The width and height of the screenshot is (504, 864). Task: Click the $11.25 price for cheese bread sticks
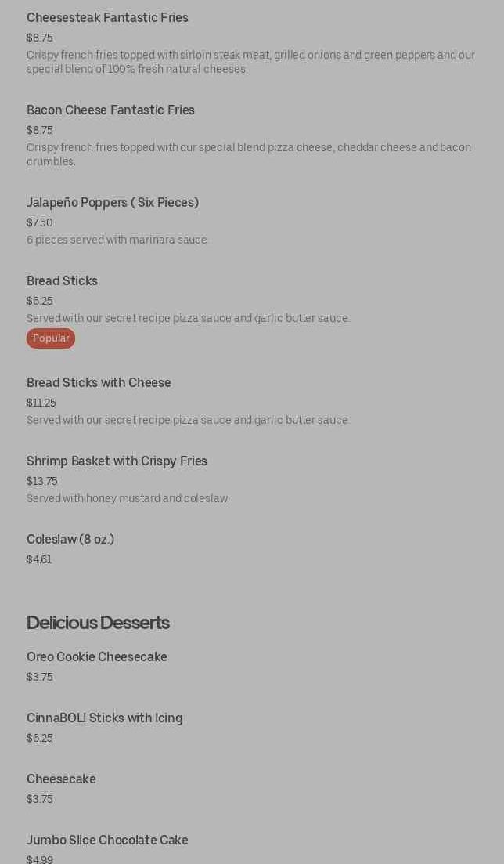point(41,403)
